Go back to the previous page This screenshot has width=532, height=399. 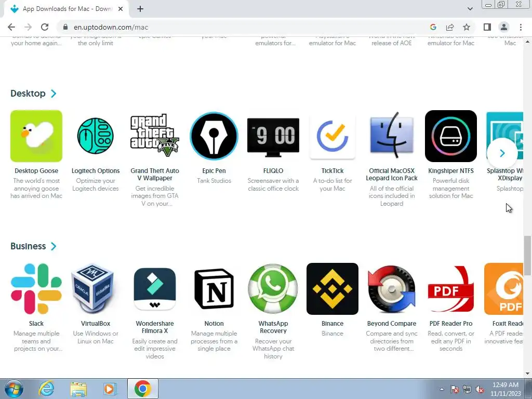point(11,27)
